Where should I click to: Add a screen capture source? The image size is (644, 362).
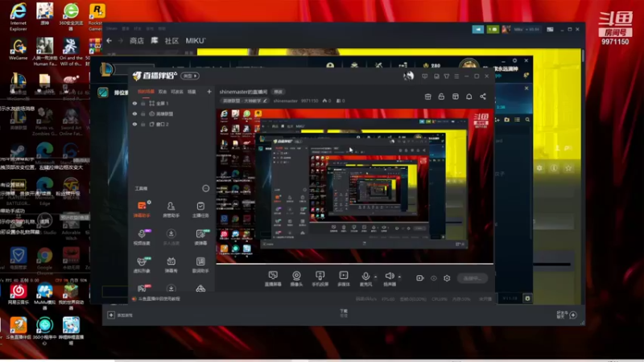[273, 278]
